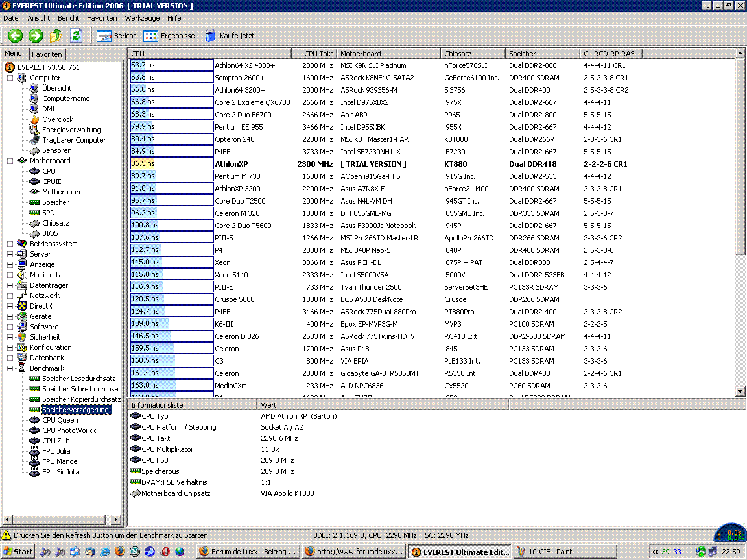The width and height of the screenshot is (747, 560).
Task: Select Speicher Lesedurchsatz benchmark
Action: click(x=78, y=379)
